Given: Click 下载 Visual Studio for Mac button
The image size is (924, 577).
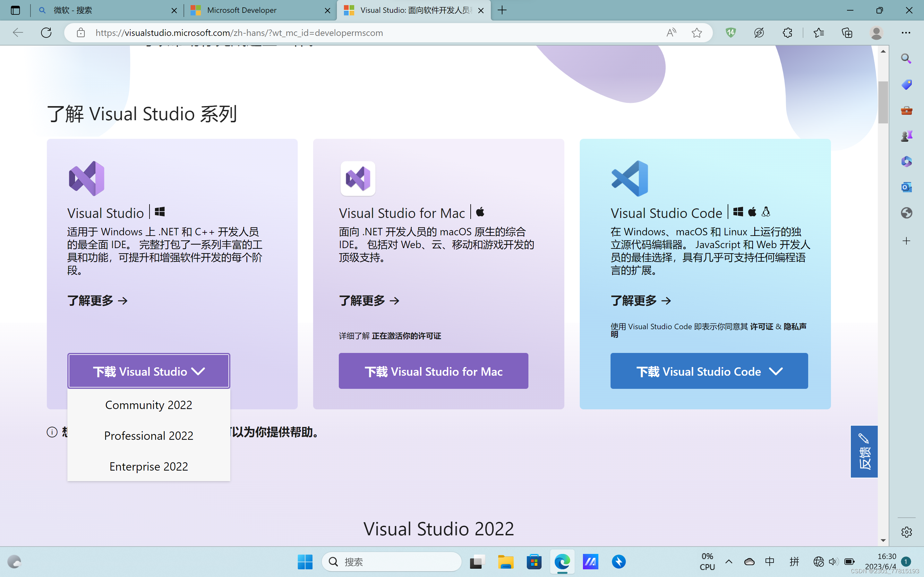Looking at the screenshot, I should (x=433, y=371).
